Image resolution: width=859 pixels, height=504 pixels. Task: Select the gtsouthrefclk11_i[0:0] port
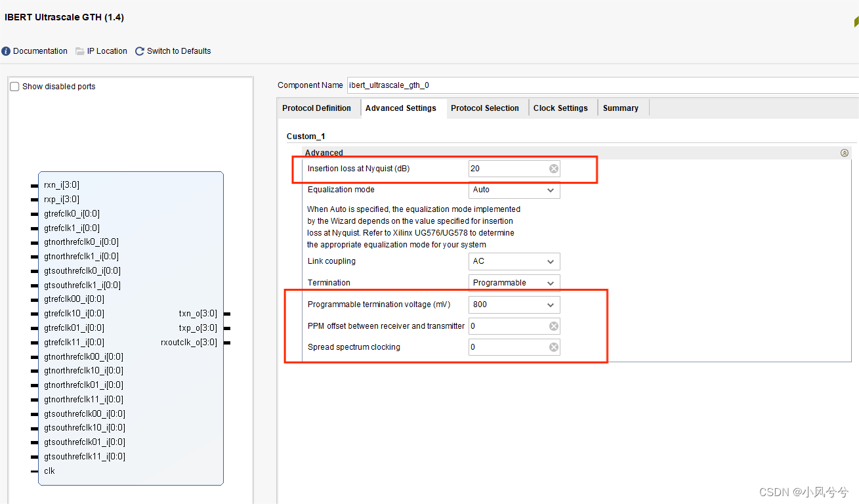tap(85, 457)
